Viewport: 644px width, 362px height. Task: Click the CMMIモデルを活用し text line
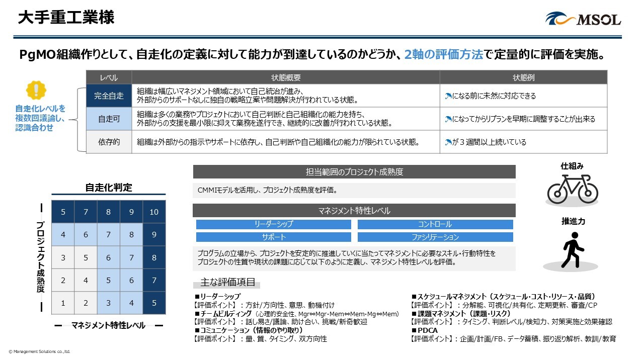tap(267, 191)
